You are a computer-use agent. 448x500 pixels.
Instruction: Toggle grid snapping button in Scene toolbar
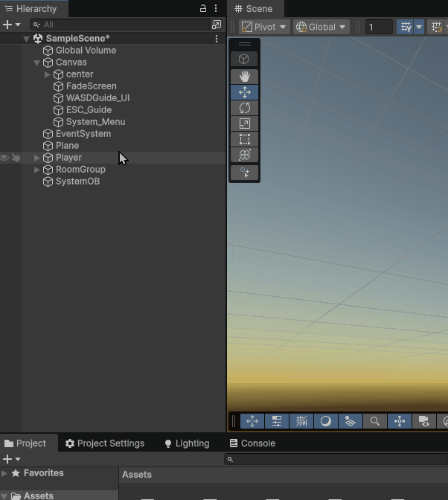[x=406, y=27]
